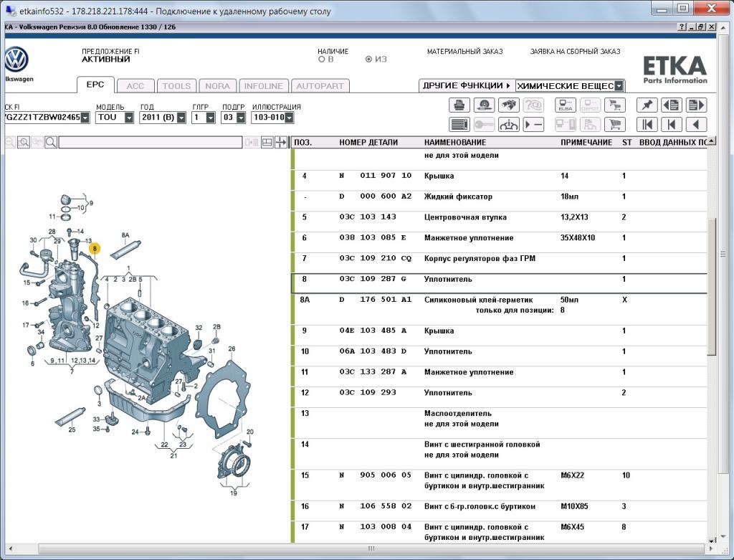Open the binoculars search tool
The image size is (734, 560).
point(509,105)
